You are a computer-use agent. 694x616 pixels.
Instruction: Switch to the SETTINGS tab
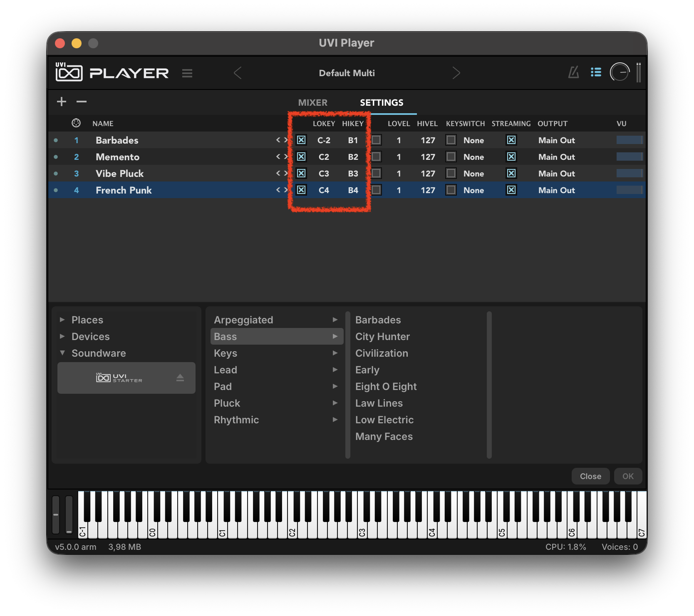[x=382, y=103]
